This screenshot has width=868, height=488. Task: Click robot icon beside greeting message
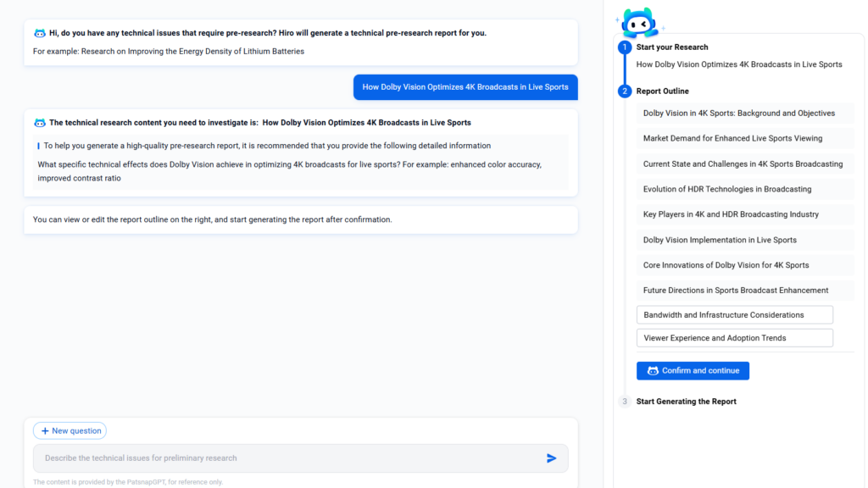(x=39, y=33)
